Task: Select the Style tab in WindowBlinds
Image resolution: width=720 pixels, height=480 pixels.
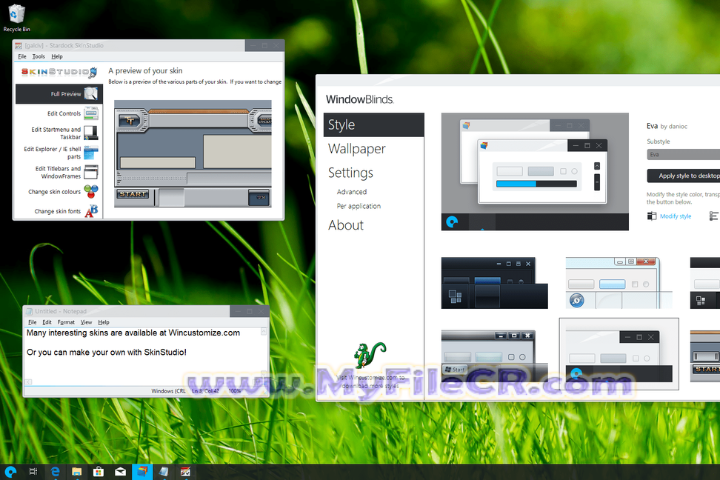Action: [x=374, y=125]
